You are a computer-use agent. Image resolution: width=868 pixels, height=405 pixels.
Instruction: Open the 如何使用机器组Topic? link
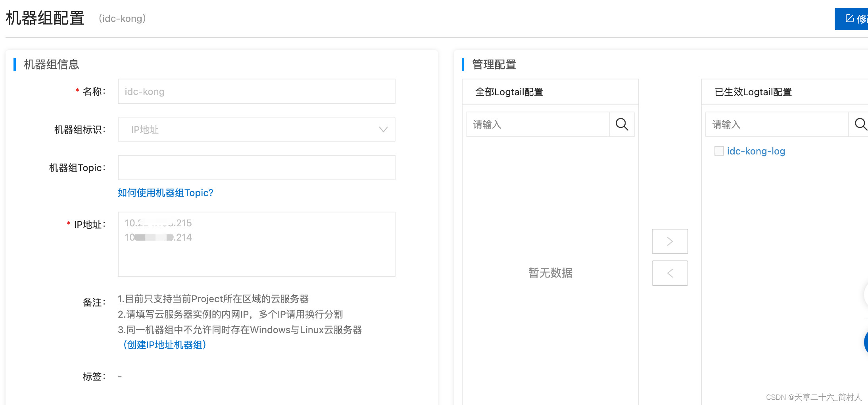(x=165, y=193)
